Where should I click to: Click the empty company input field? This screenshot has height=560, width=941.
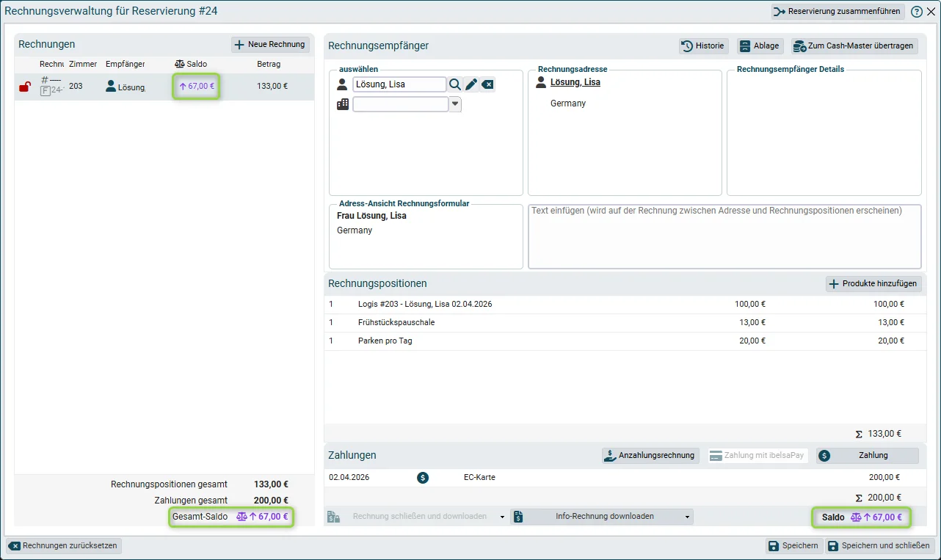coord(401,104)
